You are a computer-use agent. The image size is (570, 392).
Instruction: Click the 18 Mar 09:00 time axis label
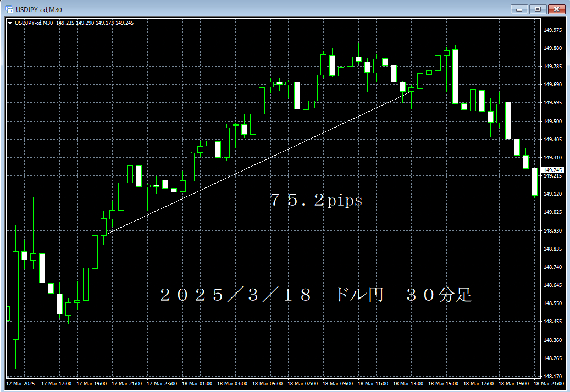pyautogui.click(x=337, y=384)
